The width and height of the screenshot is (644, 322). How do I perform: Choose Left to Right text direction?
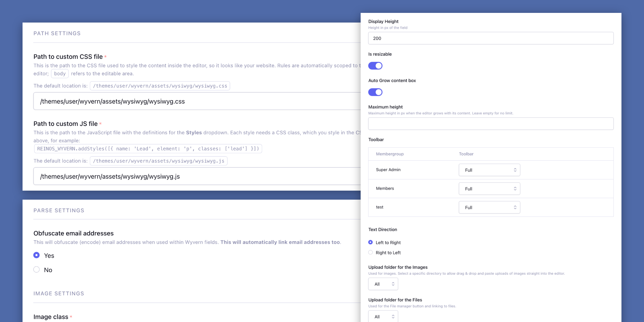click(371, 242)
